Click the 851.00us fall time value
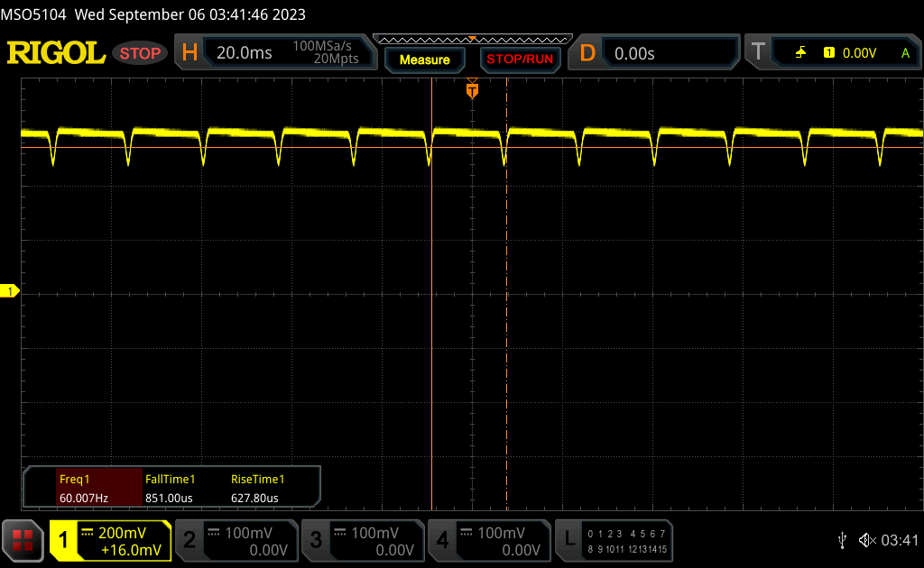The image size is (924, 568). (x=169, y=498)
